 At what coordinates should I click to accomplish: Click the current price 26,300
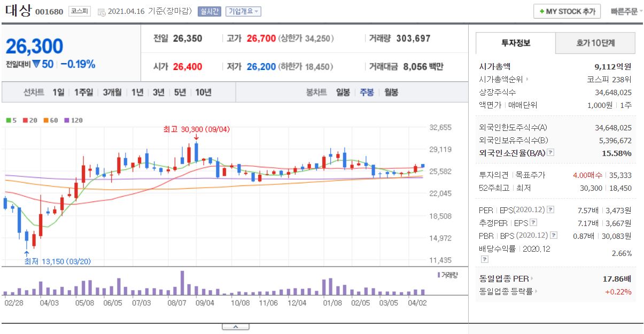pos(35,46)
